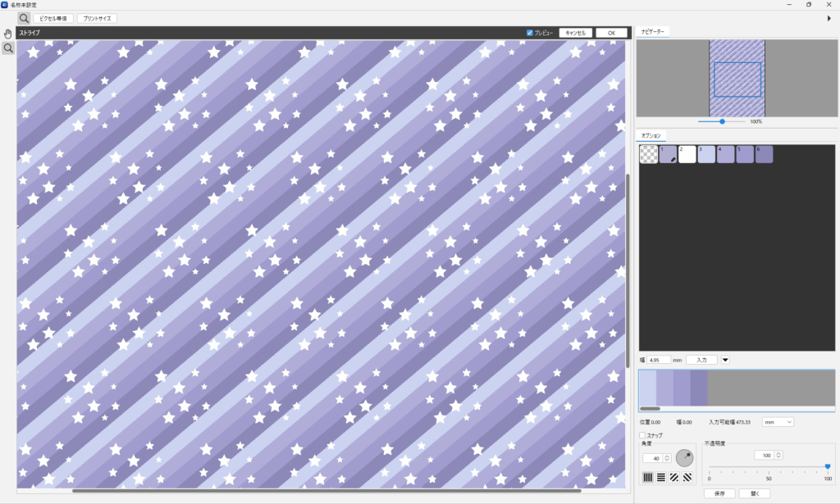Click the opacity value stepper arrows
This screenshot has width=840, height=504.
pyautogui.click(x=778, y=456)
